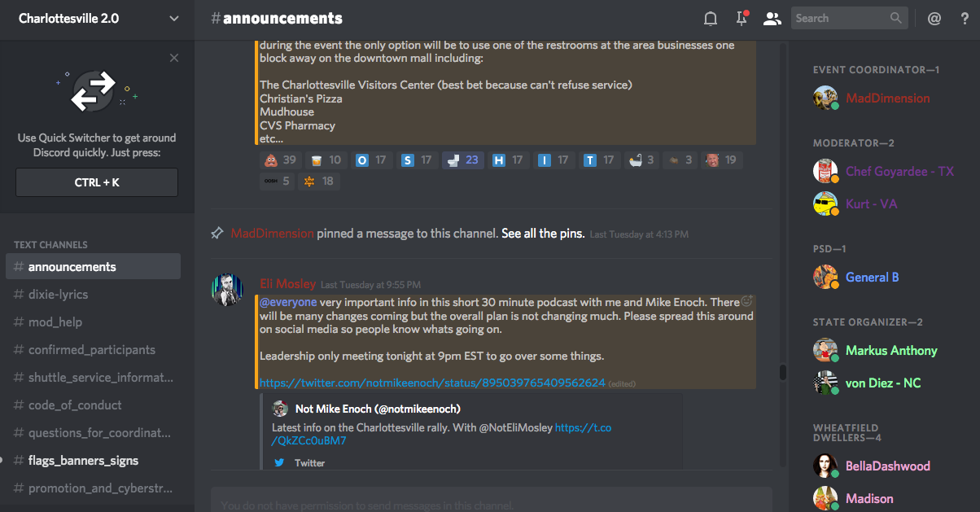Open notification settings bell icon
Viewport: 980px width, 512px height.
point(711,18)
